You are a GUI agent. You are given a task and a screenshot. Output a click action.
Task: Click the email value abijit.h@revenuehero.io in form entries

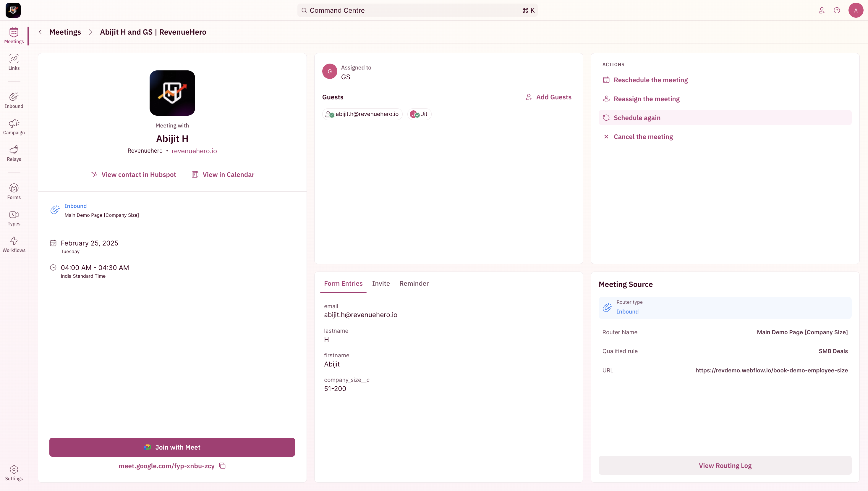tap(361, 315)
